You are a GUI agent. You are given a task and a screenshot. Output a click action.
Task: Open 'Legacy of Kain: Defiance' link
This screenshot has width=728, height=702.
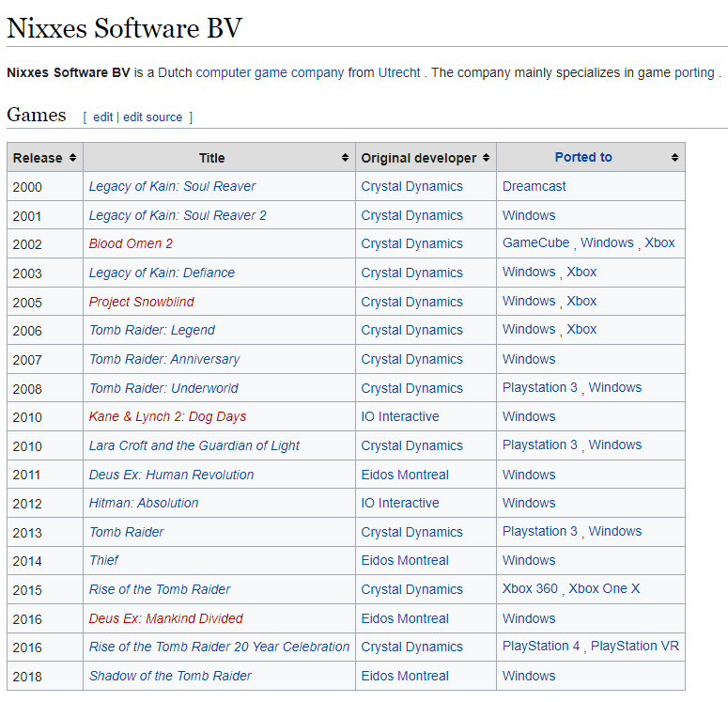162,273
